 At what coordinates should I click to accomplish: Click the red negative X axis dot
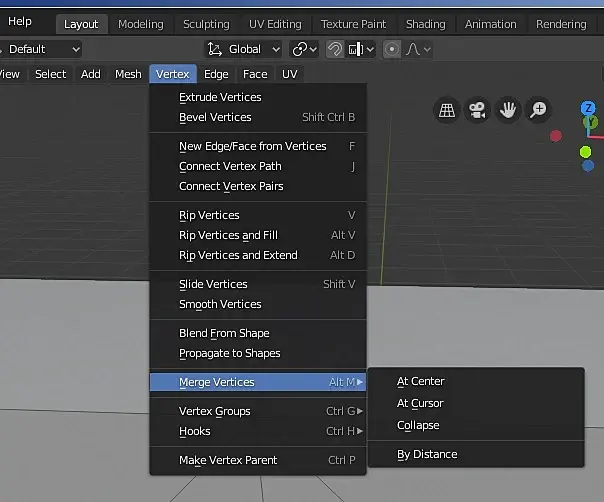click(556, 136)
